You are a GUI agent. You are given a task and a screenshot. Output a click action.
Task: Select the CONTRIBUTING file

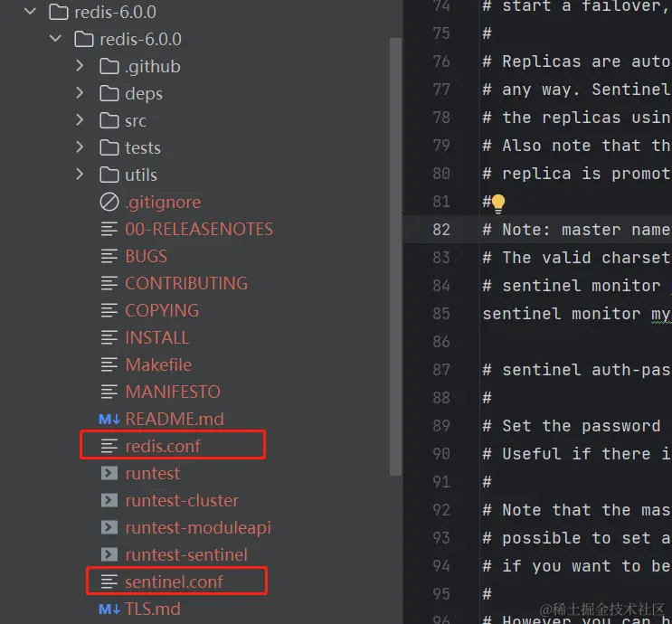186,283
